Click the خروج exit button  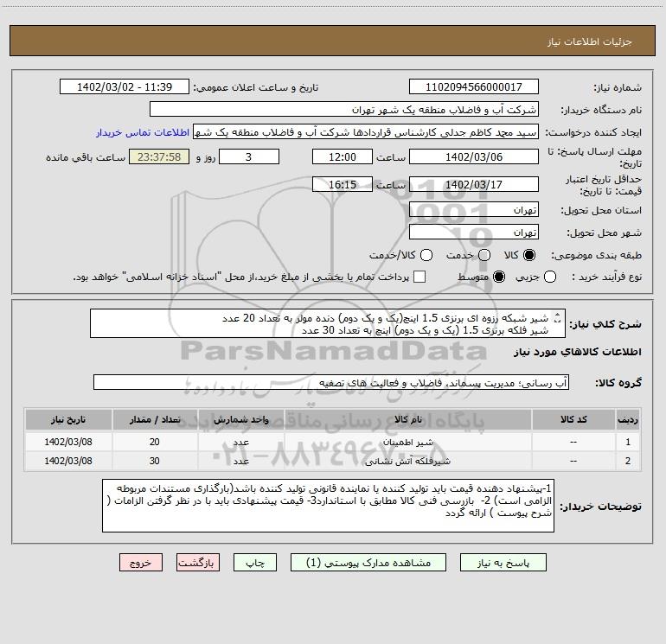(x=141, y=563)
